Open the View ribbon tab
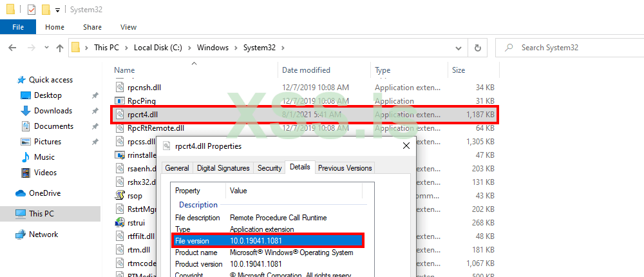The height and width of the screenshot is (277, 644). pos(128,27)
